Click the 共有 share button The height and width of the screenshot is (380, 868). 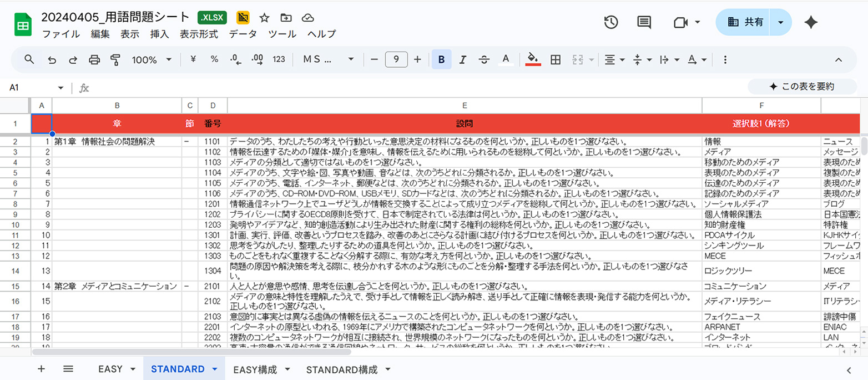[x=746, y=22]
